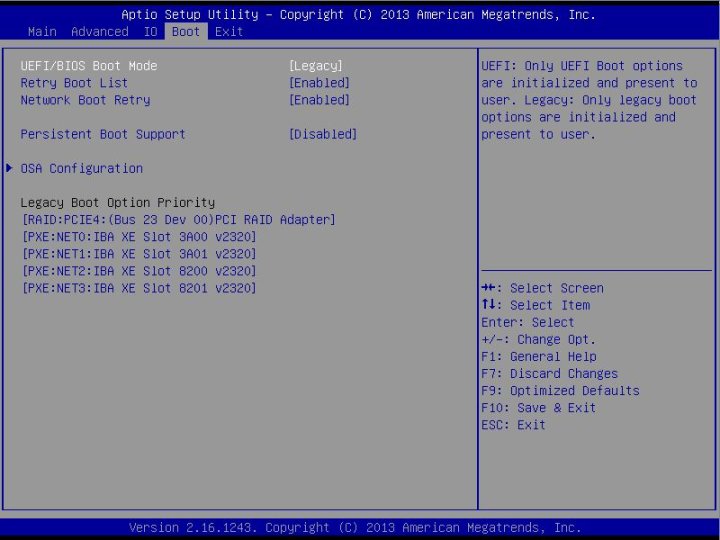Select the Boot tab
Image resolution: width=720 pixels, height=540 pixels.
186,32
